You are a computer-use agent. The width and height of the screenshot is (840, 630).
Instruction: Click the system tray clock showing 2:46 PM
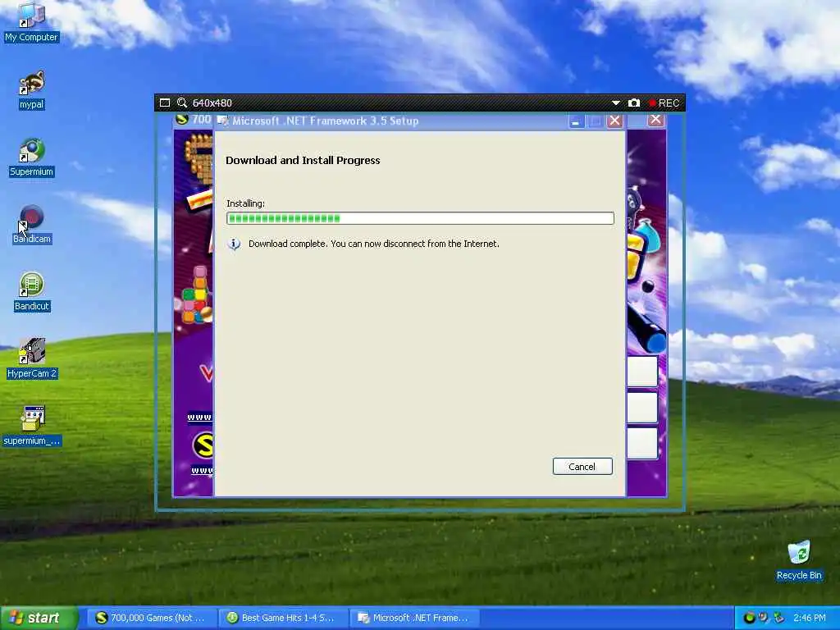click(x=810, y=618)
